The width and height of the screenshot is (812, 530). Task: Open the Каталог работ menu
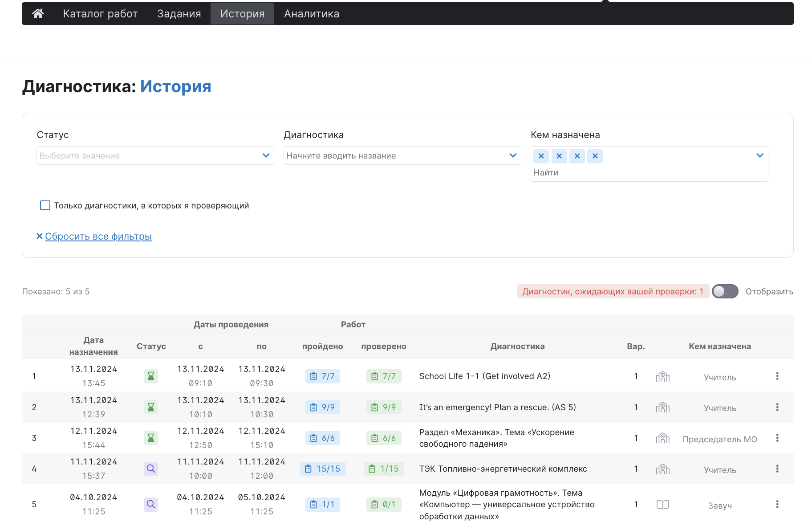100,14
